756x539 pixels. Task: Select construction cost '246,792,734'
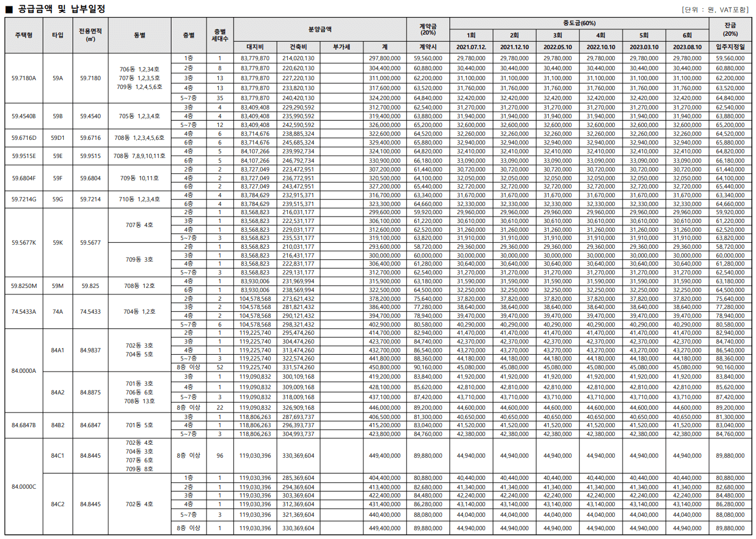[298, 160]
